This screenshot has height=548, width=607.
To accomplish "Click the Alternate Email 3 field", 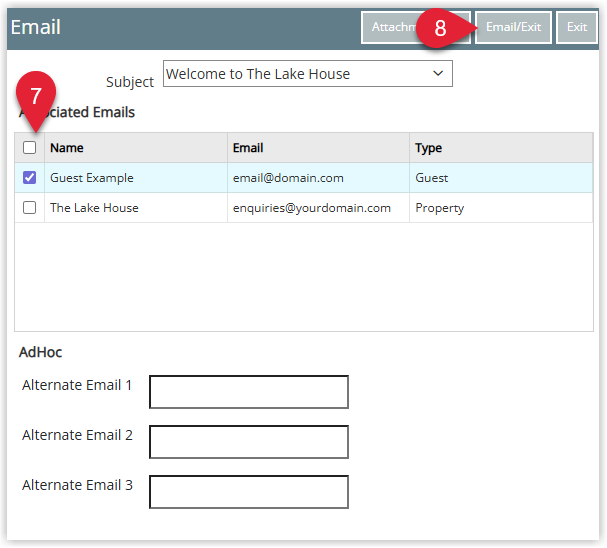I will point(249,491).
